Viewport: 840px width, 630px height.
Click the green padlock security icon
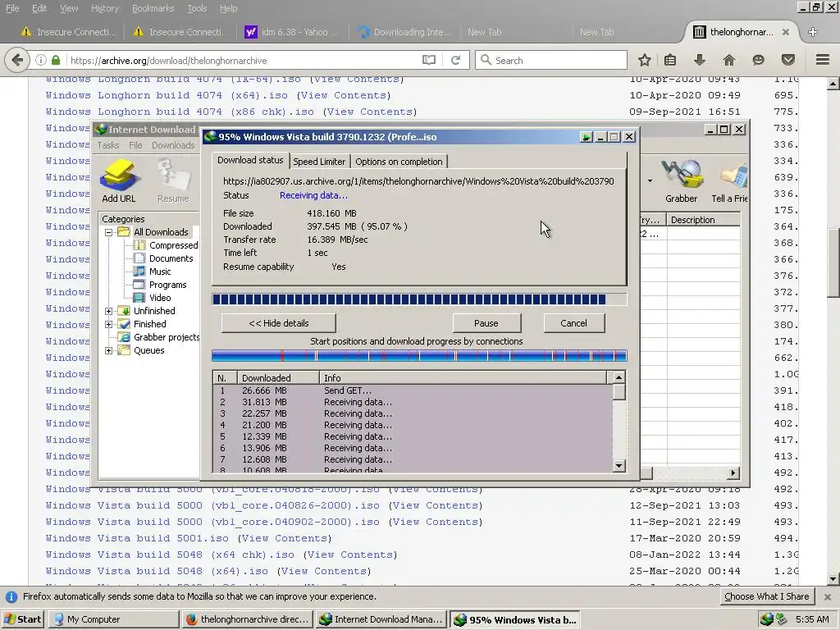point(56,60)
